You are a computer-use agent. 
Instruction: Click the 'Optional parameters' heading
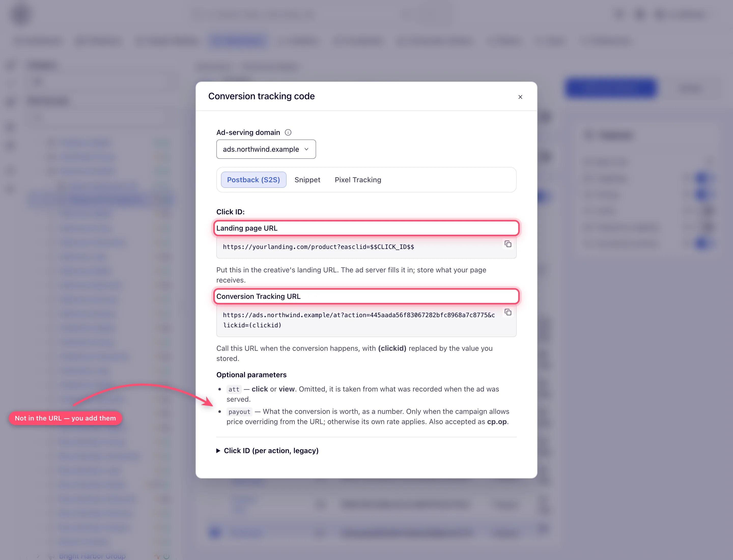point(251,375)
